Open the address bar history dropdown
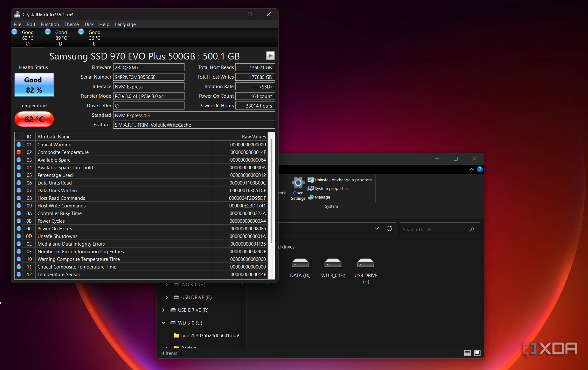Screen dimensions: 588x370 [x=377, y=229]
